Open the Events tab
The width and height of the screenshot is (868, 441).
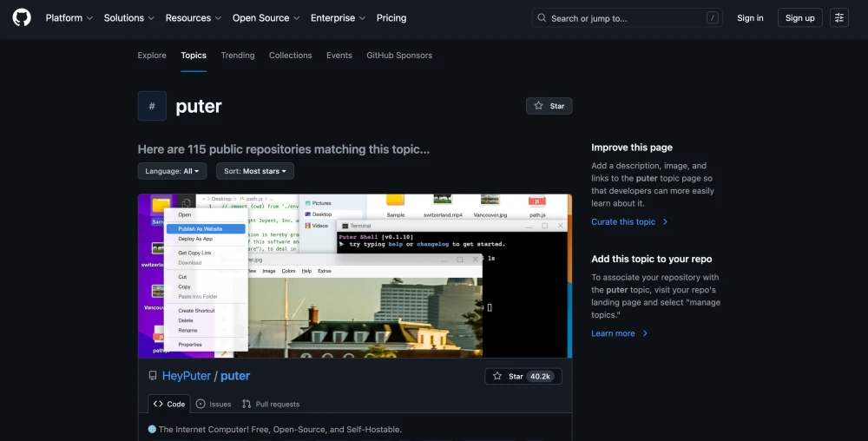[339, 56]
